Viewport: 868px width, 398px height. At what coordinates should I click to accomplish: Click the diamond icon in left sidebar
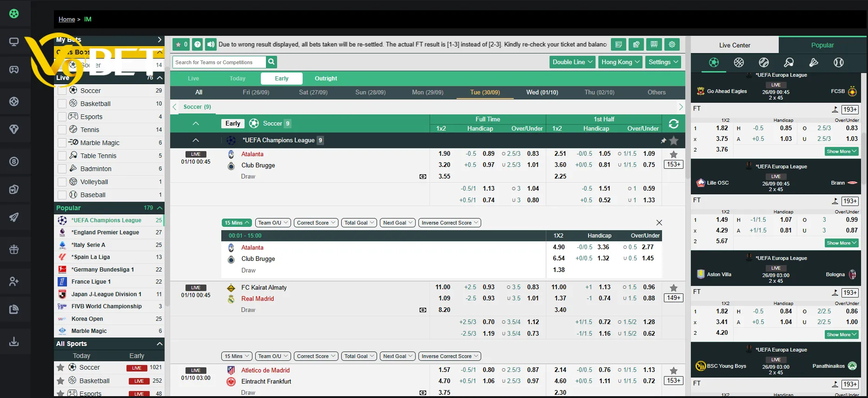click(14, 129)
